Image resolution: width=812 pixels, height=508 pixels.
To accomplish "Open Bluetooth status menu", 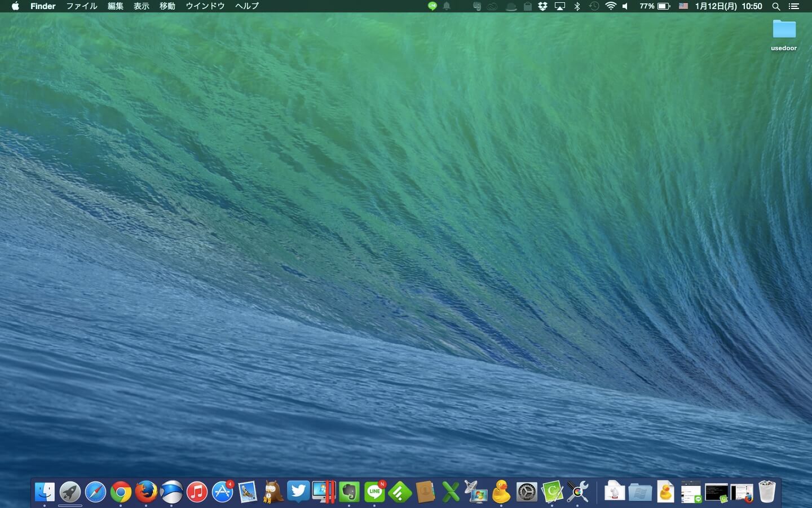I will tap(577, 6).
